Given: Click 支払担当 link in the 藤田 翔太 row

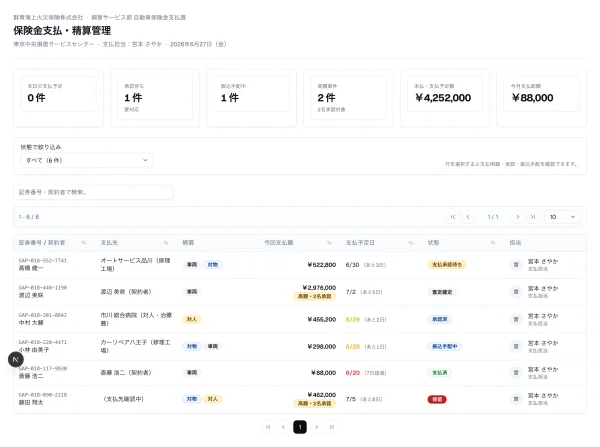Looking at the screenshot, I should coord(538,403).
